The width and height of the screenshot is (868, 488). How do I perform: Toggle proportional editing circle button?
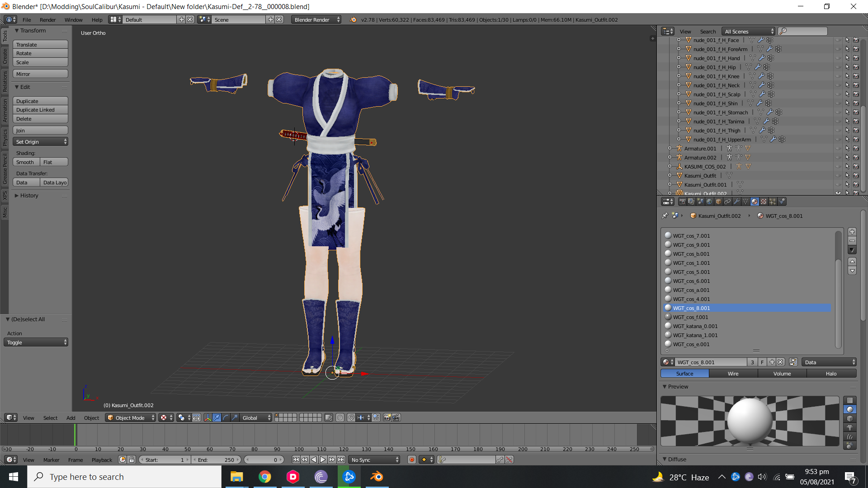(x=340, y=418)
